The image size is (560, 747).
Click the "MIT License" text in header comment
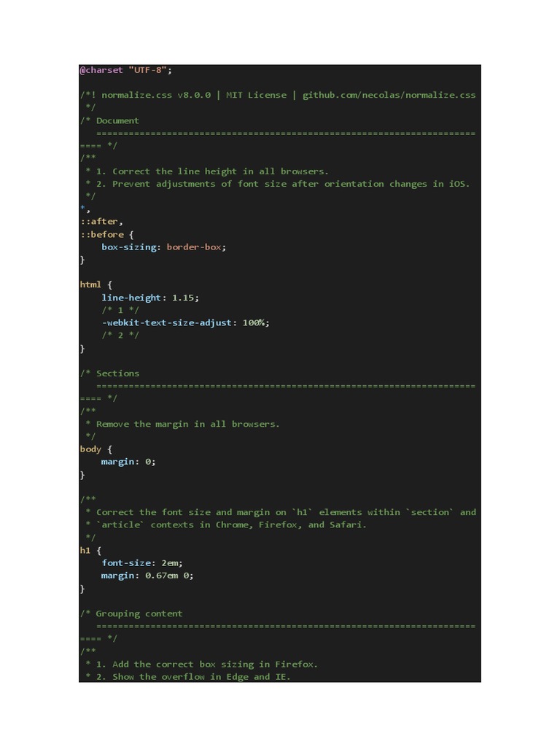click(x=256, y=95)
